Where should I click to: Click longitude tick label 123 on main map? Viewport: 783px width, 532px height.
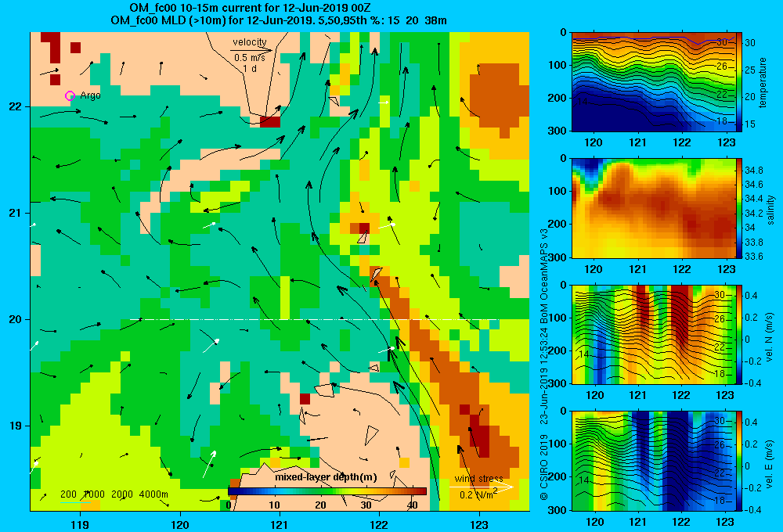click(x=479, y=524)
